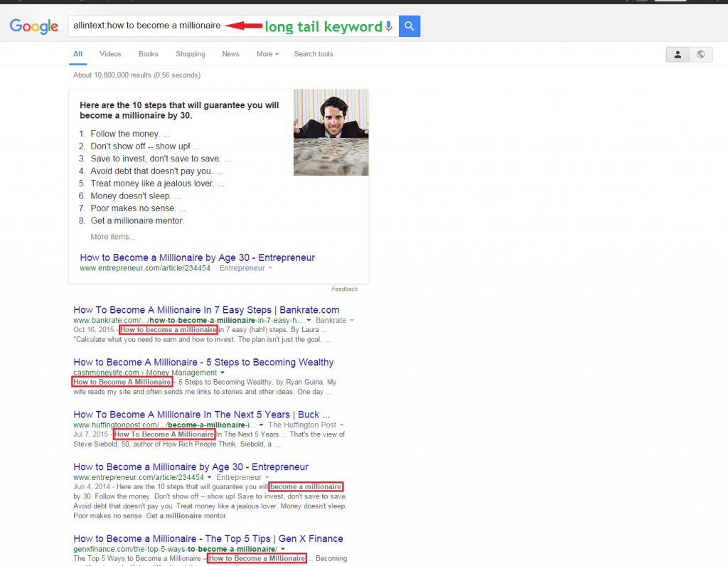Expand the genxfinance.com URL dropdown arrow
The width and height of the screenshot is (728, 566).
[x=283, y=549]
